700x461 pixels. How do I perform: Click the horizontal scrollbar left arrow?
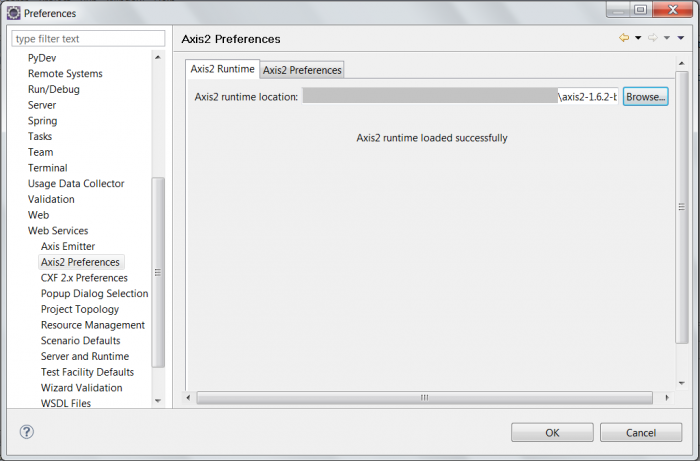pos(191,397)
